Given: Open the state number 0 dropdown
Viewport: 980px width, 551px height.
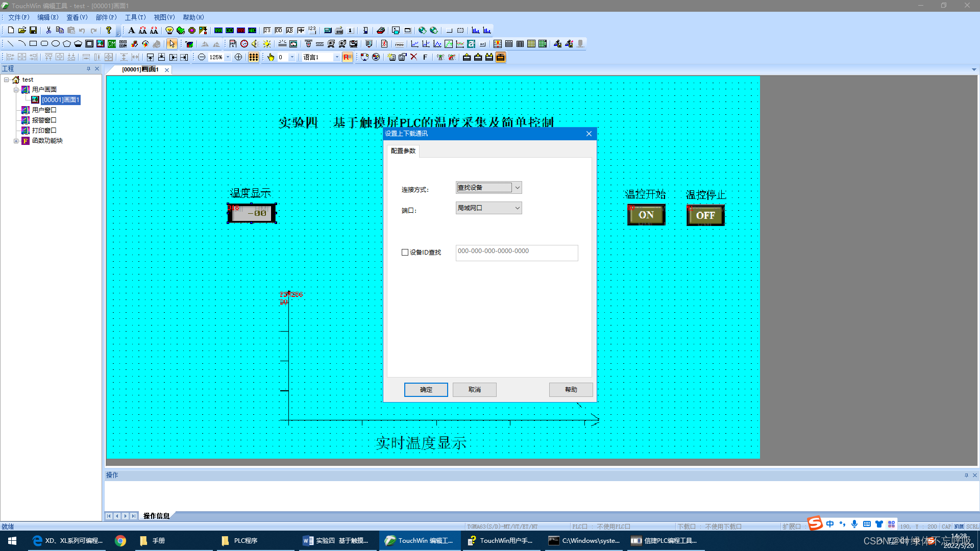Looking at the screenshot, I should 292,57.
